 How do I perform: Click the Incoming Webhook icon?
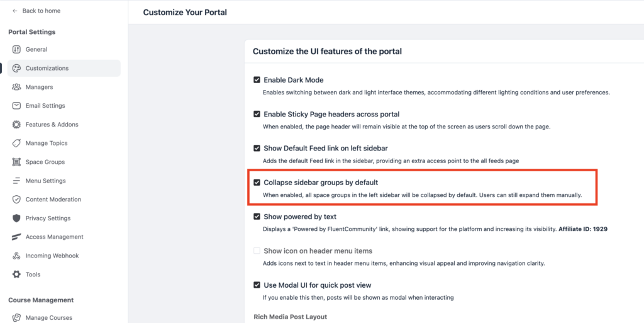pyautogui.click(x=16, y=256)
